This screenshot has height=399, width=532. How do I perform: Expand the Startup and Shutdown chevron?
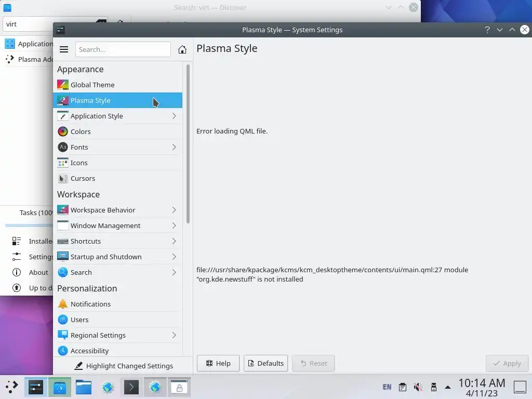click(174, 257)
